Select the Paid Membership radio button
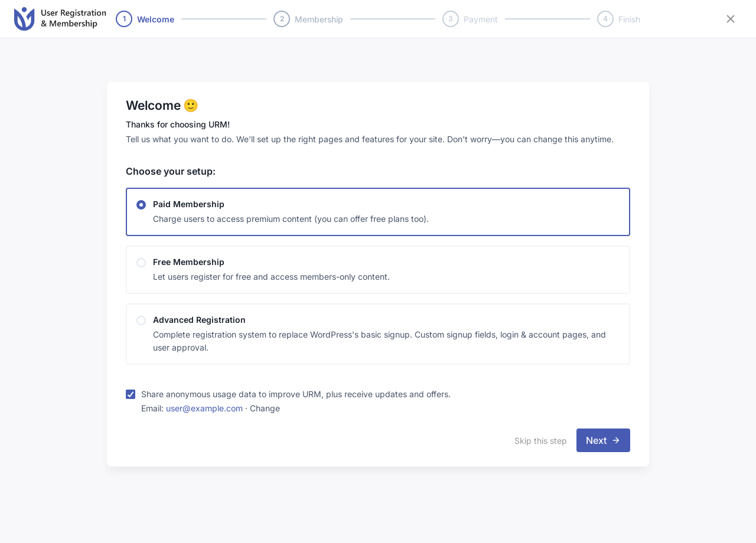This screenshot has height=543, width=756. pyautogui.click(x=141, y=205)
